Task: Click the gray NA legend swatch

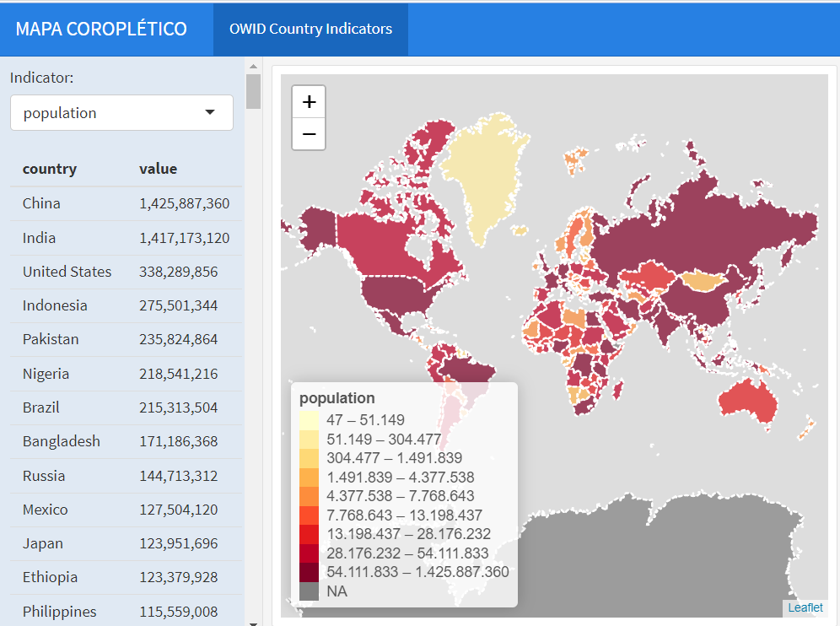Action: click(x=310, y=591)
